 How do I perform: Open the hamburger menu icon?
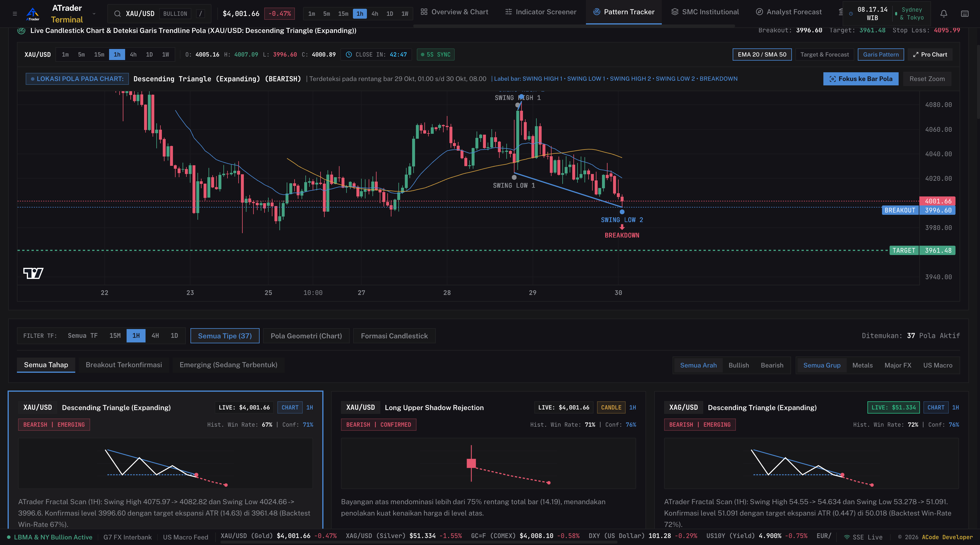coord(15,14)
